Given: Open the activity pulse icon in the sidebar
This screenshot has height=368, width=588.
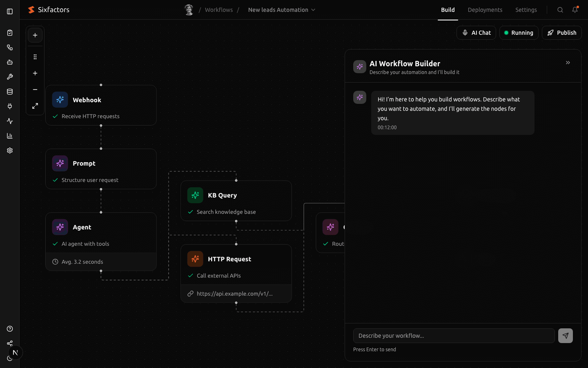Looking at the screenshot, I should point(10,121).
